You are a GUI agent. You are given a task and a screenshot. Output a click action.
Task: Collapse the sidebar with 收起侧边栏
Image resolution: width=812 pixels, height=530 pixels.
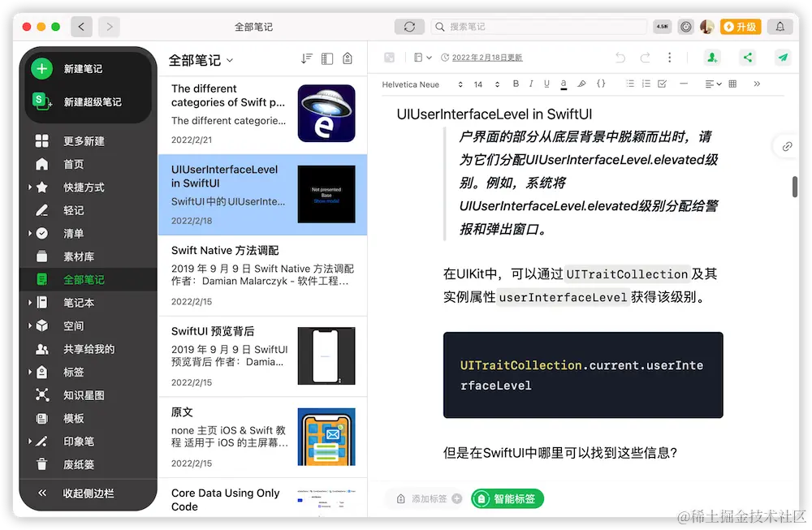[x=76, y=493]
